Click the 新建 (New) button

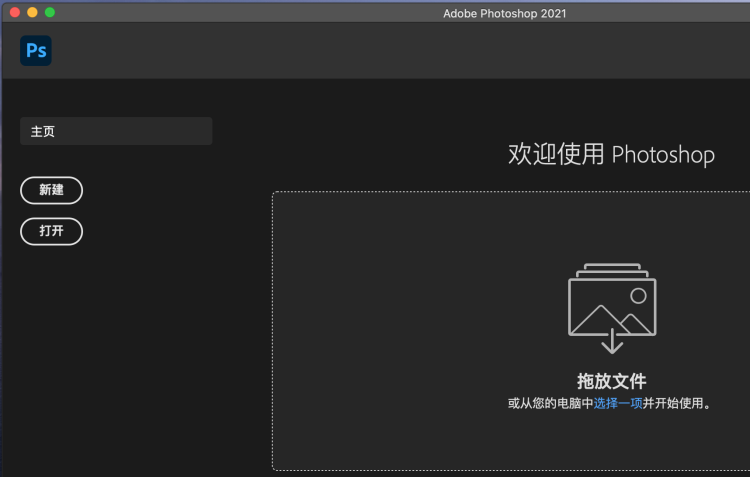[52, 190]
